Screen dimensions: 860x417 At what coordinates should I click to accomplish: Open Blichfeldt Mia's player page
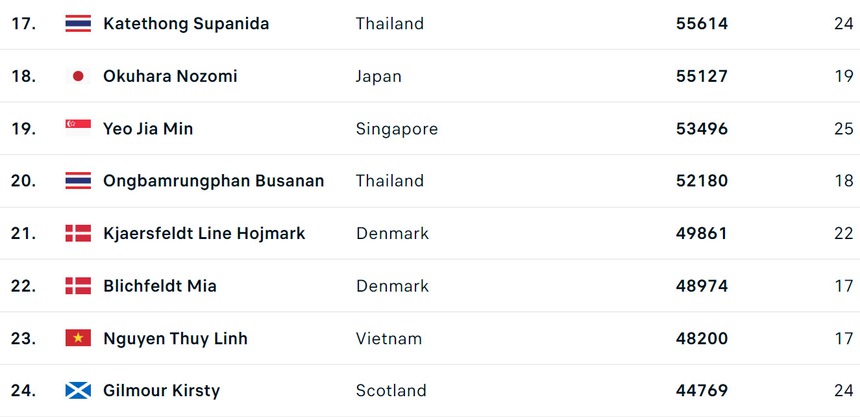click(x=160, y=286)
